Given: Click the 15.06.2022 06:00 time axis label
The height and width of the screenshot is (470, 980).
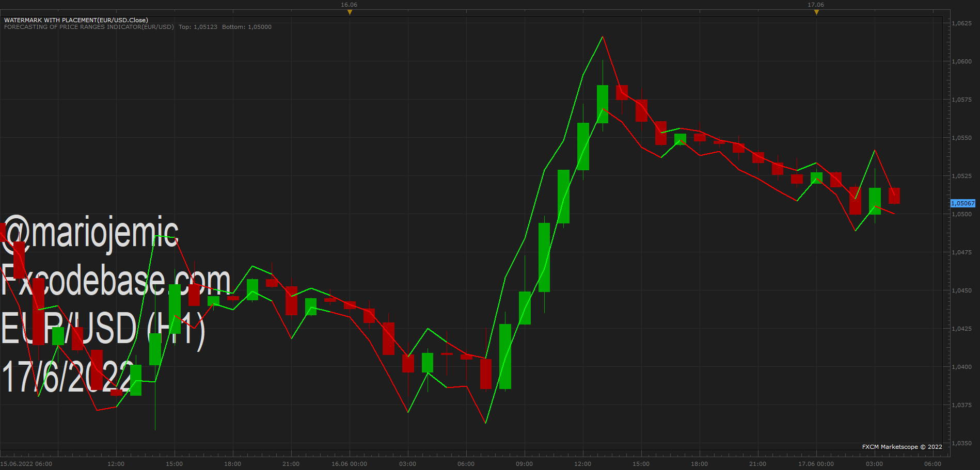Looking at the screenshot, I should point(26,464).
